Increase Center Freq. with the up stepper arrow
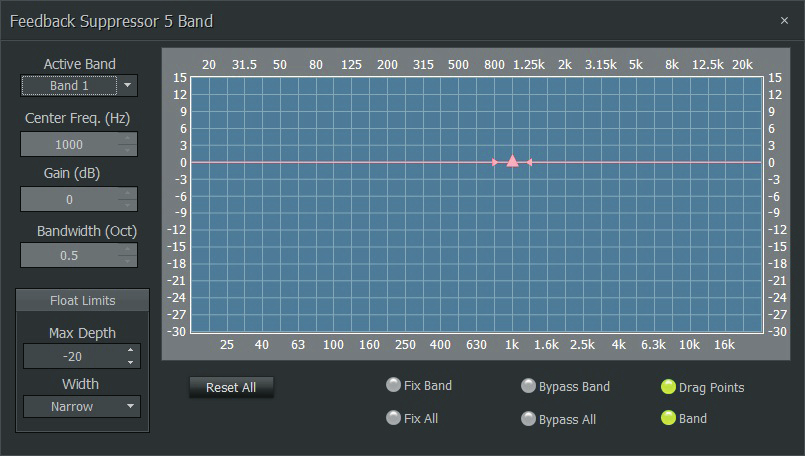 [127, 138]
